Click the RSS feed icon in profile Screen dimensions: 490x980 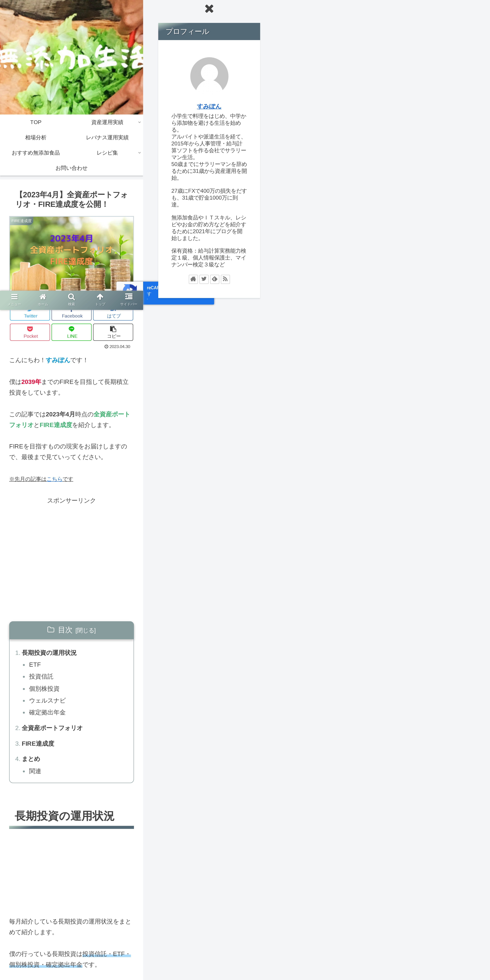pyautogui.click(x=225, y=279)
